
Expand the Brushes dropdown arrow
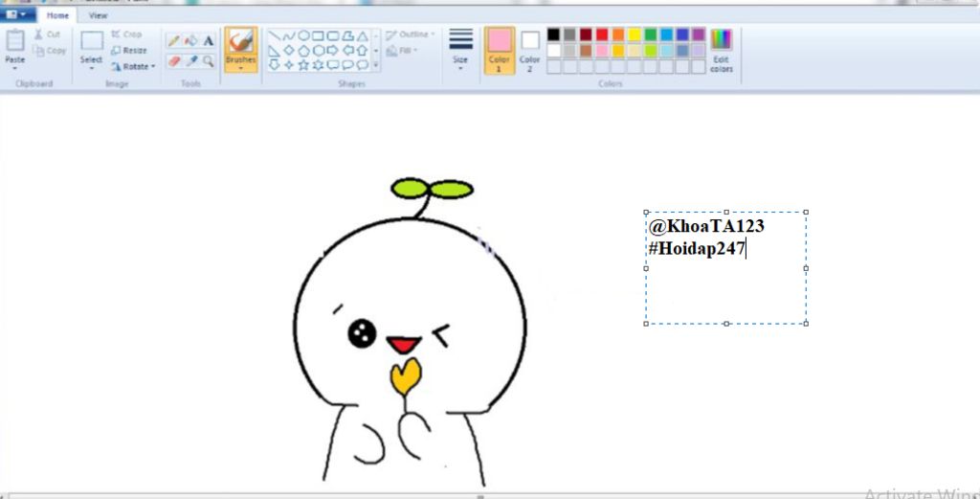(240, 68)
